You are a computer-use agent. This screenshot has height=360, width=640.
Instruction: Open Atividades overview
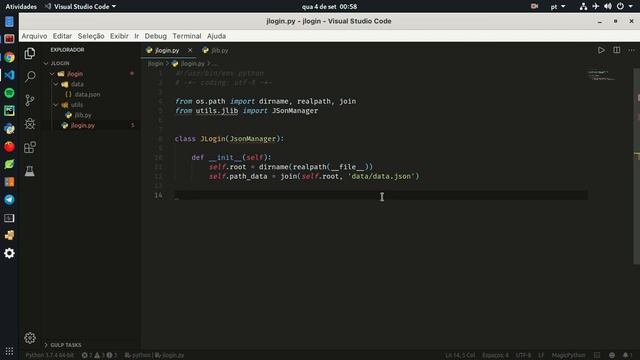click(21, 7)
